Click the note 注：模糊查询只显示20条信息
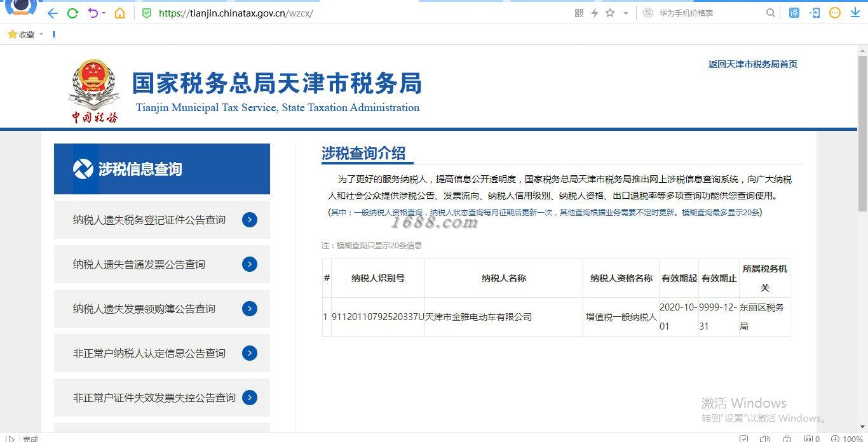 pos(372,245)
